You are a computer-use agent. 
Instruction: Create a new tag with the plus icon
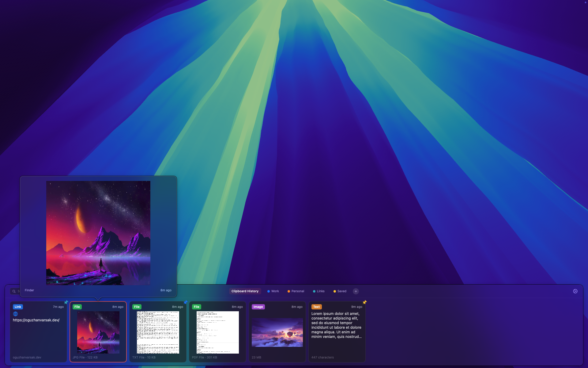pyautogui.click(x=356, y=291)
